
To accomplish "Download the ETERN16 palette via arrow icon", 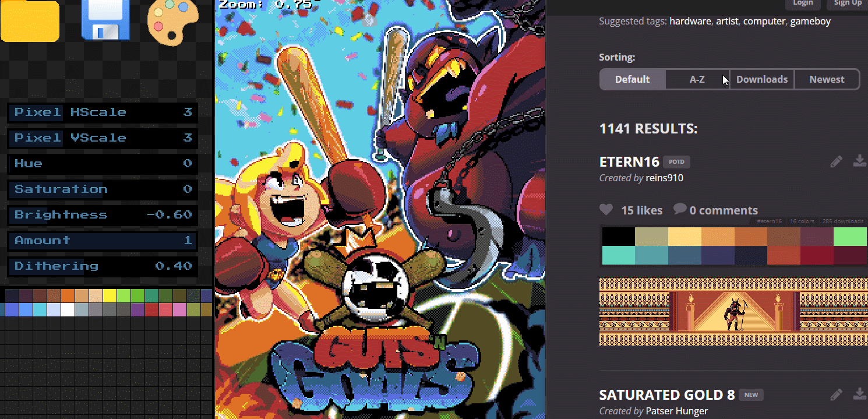I will click(860, 161).
